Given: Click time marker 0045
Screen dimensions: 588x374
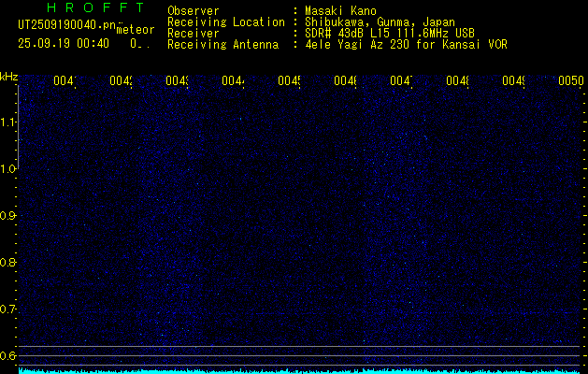Looking at the screenshot, I should (x=289, y=81).
